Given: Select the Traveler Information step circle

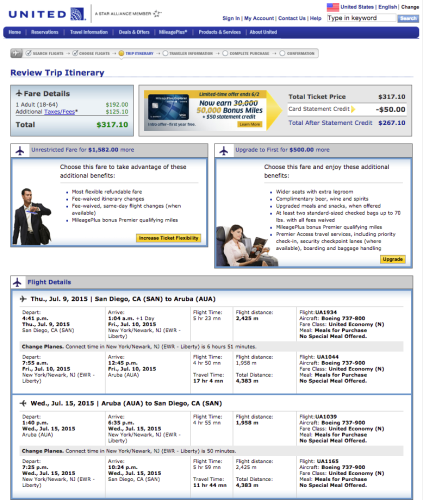Looking at the screenshot, I should 165,53.
